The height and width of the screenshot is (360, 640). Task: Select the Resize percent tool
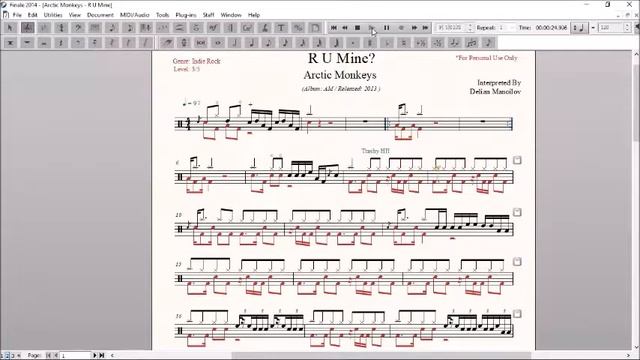click(x=298, y=28)
